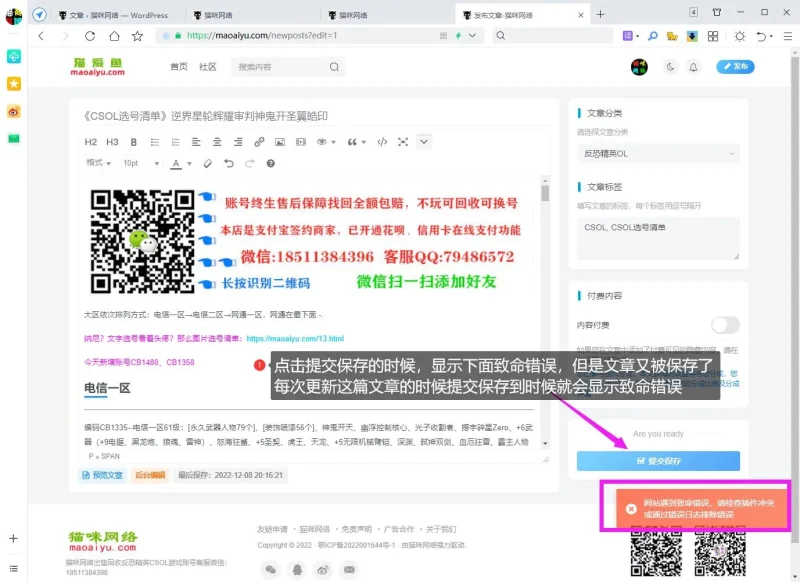The width and height of the screenshot is (800, 582).
Task: Center align text
Action: (217, 142)
